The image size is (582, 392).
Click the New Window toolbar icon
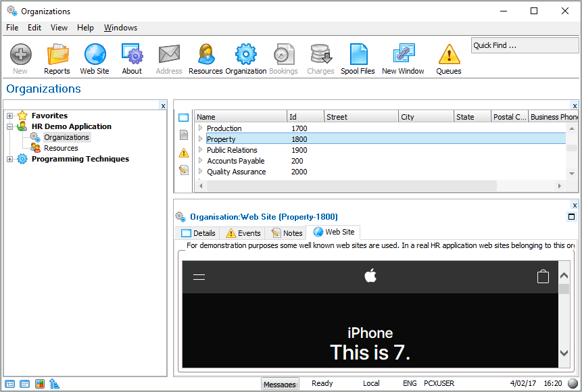coord(403,58)
